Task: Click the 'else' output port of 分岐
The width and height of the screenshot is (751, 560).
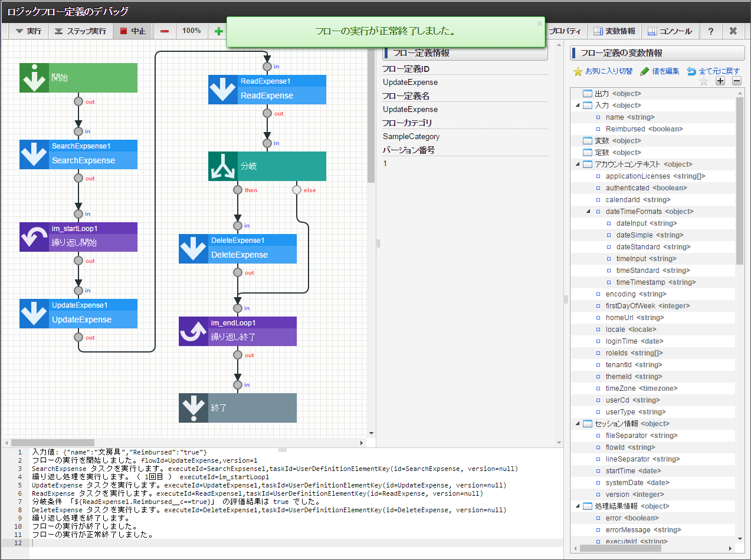Action: click(297, 190)
